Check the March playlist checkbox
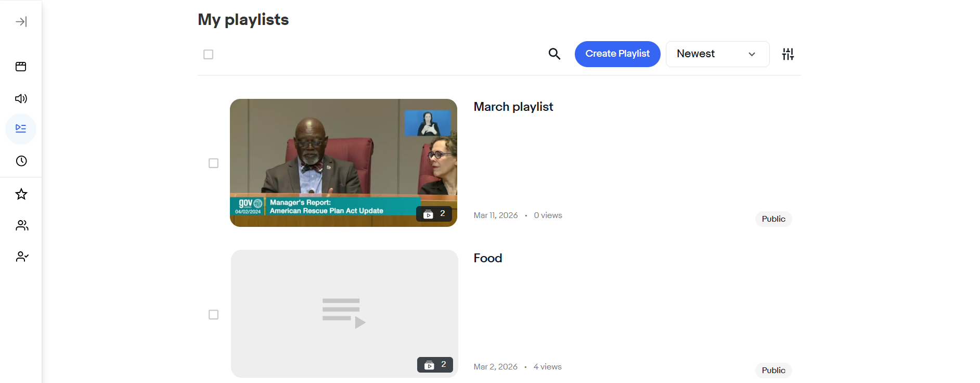The image size is (980, 383). tap(213, 163)
